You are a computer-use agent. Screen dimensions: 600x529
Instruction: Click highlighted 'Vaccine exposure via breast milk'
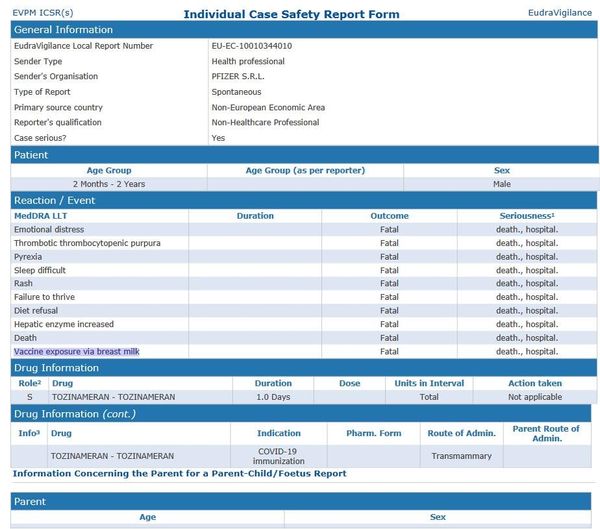[x=77, y=351]
